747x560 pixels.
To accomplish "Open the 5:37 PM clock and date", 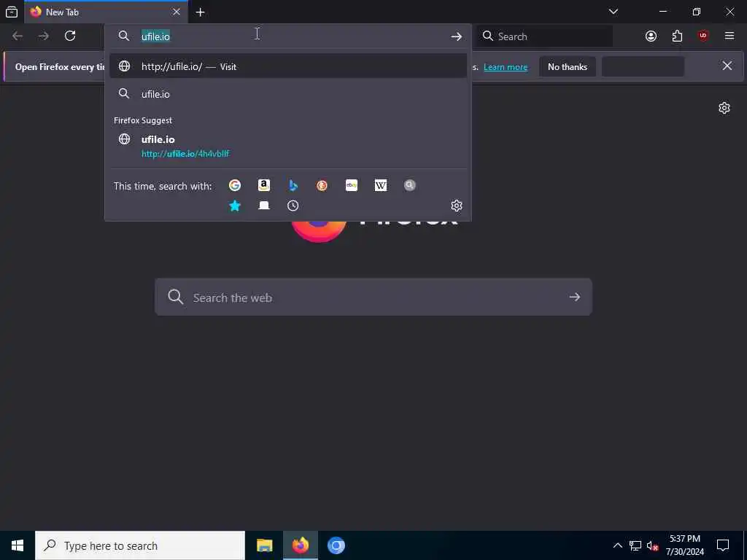I will point(684,545).
